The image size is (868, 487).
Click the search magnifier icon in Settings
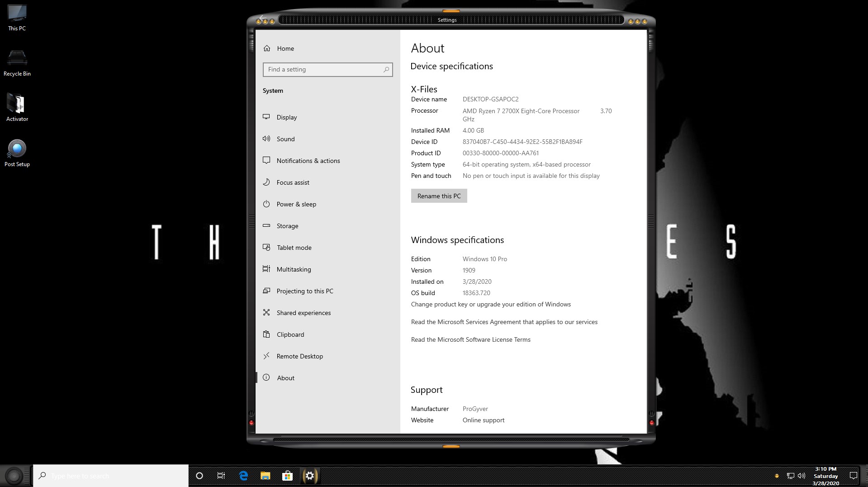point(386,69)
